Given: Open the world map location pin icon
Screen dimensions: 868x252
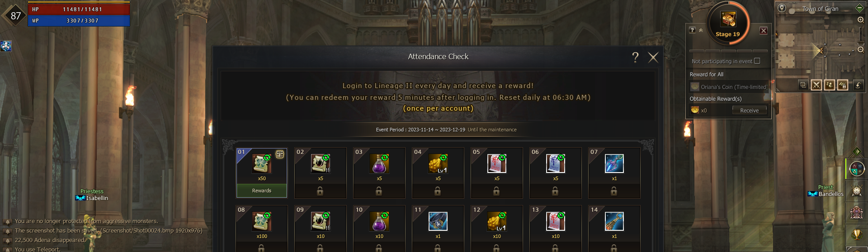Looking at the screenshot, I should 782,8.
